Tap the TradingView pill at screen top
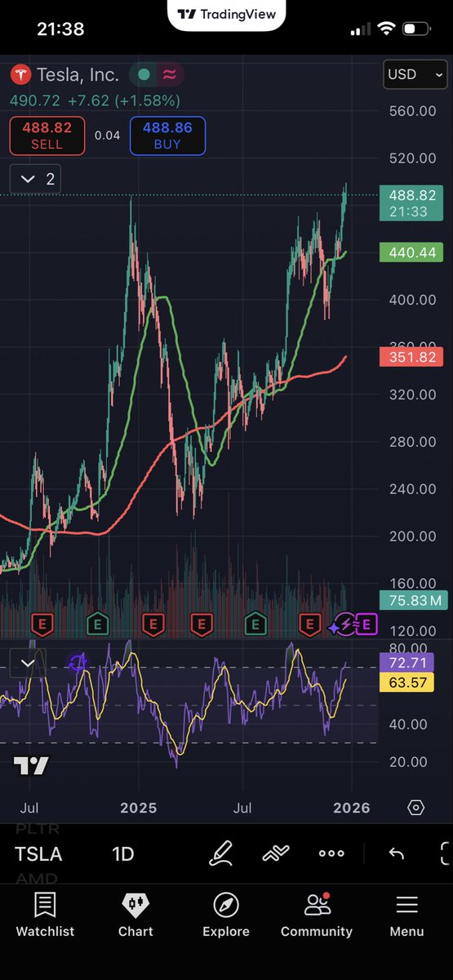 226,14
